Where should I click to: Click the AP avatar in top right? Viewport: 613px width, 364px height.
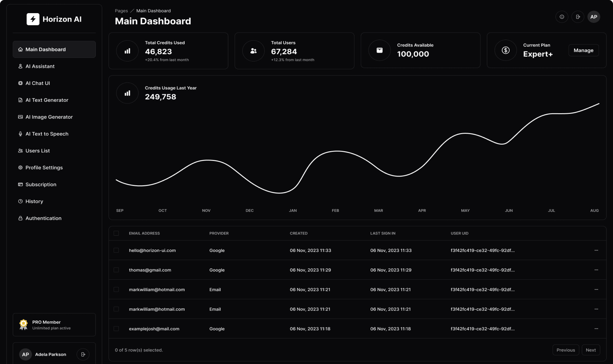(594, 17)
